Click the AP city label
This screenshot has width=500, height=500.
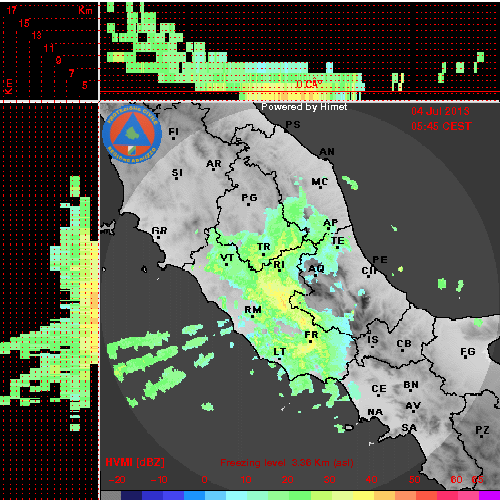click(331, 223)
